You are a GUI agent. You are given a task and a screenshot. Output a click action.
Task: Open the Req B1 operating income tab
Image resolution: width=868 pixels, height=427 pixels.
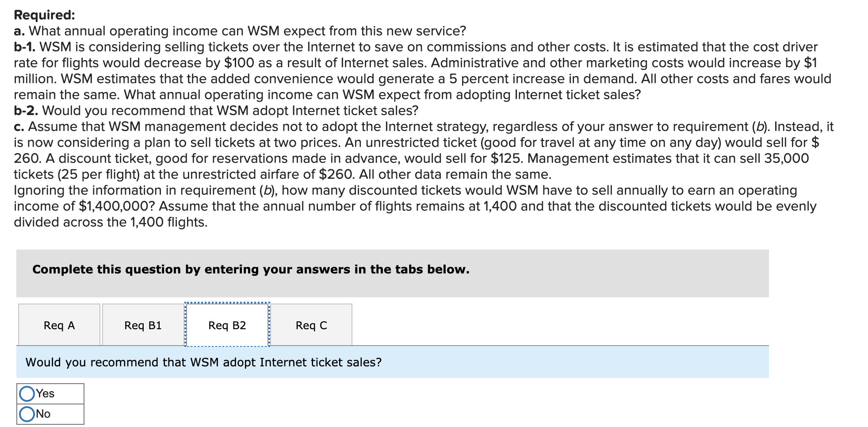[142, 325]
